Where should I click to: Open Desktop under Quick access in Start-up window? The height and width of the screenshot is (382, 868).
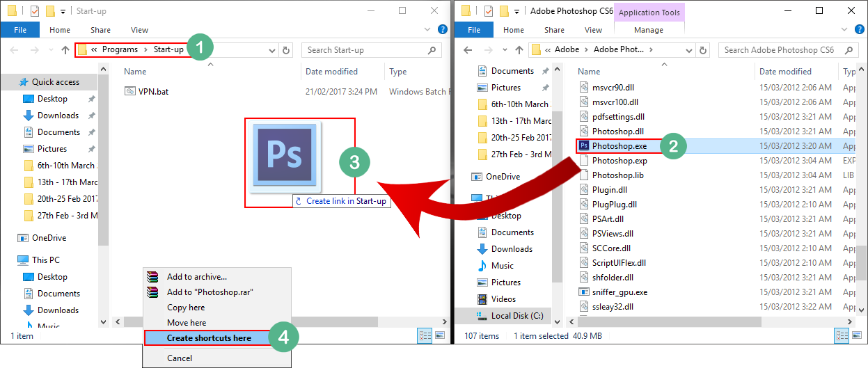52,99
